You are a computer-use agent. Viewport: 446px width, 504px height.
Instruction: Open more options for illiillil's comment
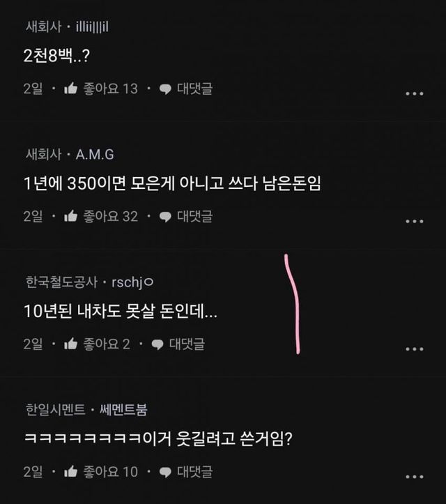click(414, 93)
